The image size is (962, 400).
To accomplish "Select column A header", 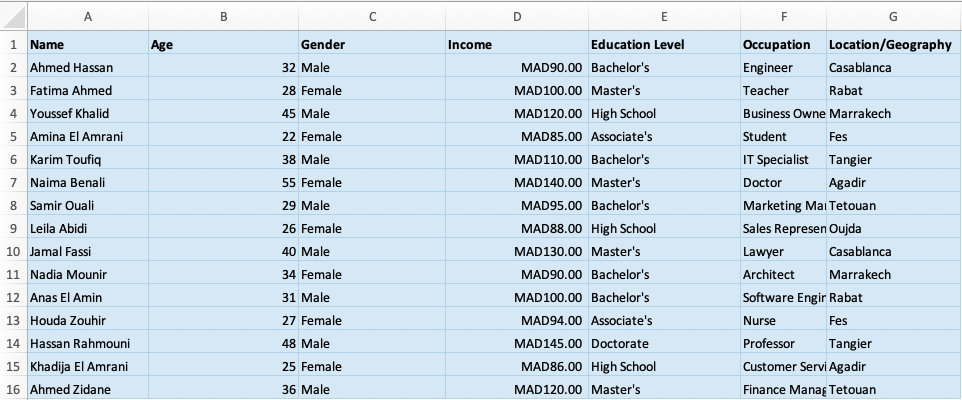I will click(88, 17).
